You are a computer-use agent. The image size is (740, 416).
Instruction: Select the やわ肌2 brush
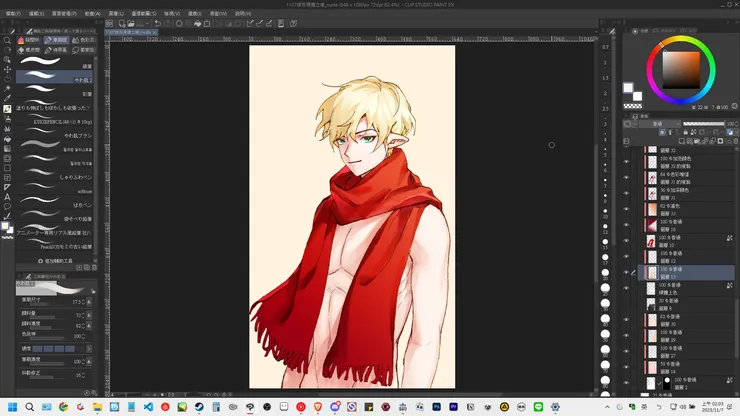tap(55, 76)
